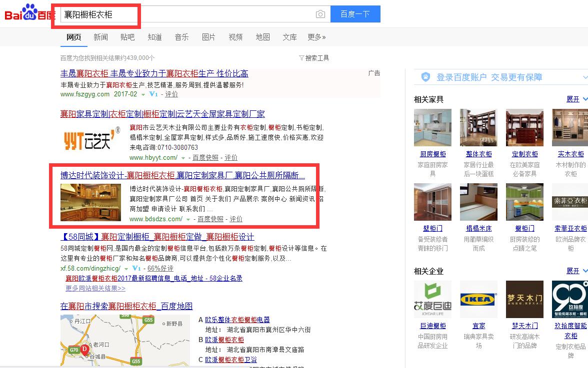Open 百度快照 for hbyyt.com result
This screenshot has width=588, height=368.
point(205,158)
